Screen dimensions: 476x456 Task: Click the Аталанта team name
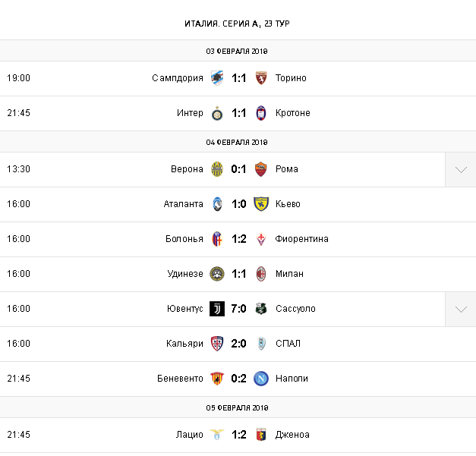[x=184, y=204]
